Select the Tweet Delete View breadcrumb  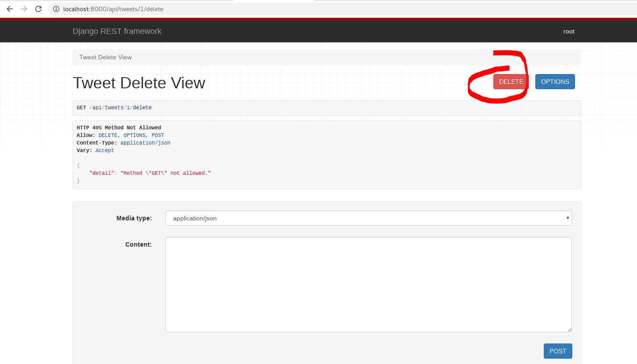tap(105, 57)
